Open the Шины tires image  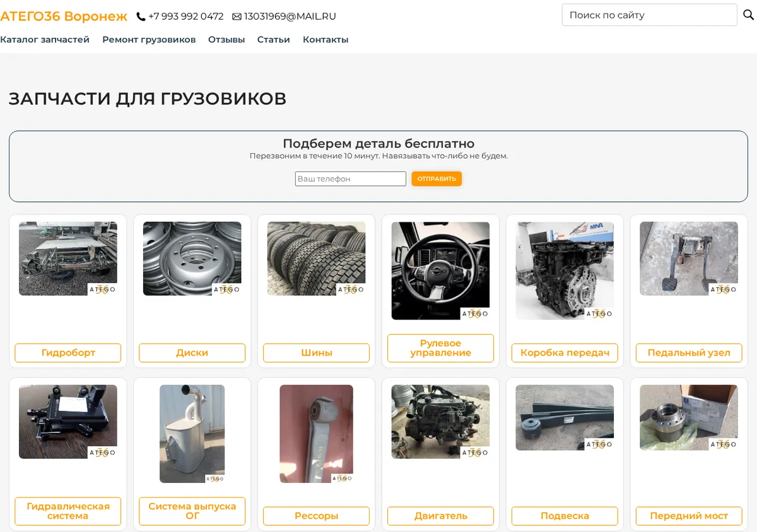click(x=317, y=258)
